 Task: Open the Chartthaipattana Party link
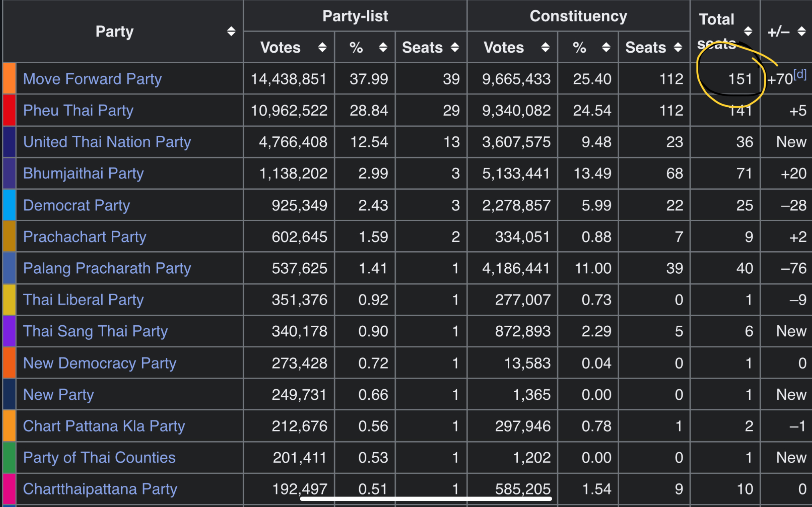point(100,489)
